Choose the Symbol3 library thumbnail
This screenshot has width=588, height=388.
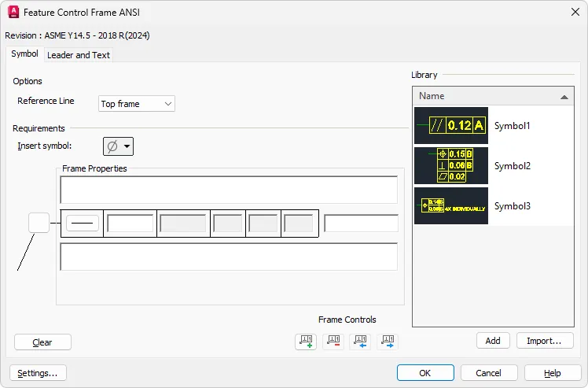(x=450, y=206)
